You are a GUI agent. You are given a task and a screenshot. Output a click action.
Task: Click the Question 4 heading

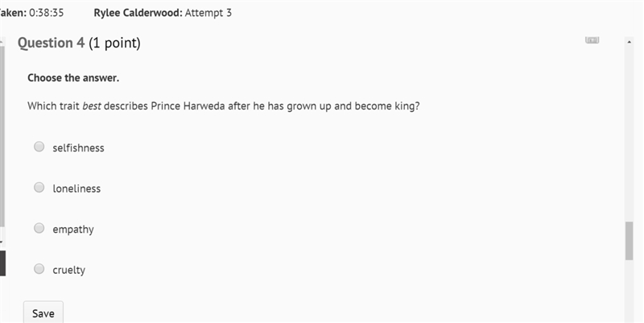79,43
